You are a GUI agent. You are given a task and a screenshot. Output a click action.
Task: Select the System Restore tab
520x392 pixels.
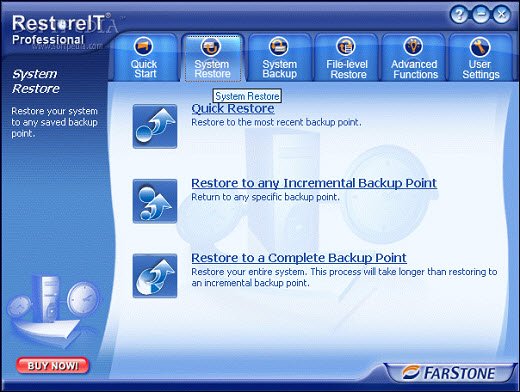[212, 57]
